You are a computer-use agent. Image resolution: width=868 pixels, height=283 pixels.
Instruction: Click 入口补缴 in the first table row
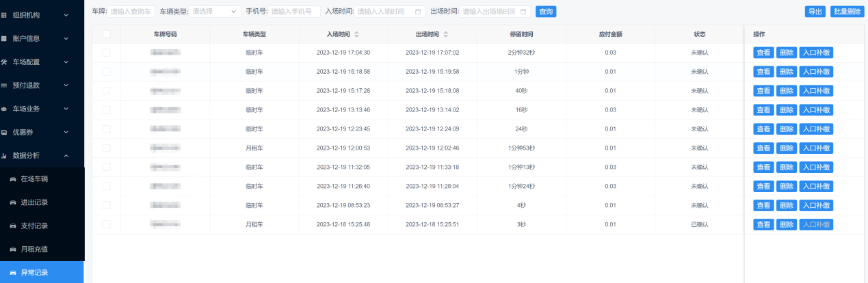tap(816, 53)
